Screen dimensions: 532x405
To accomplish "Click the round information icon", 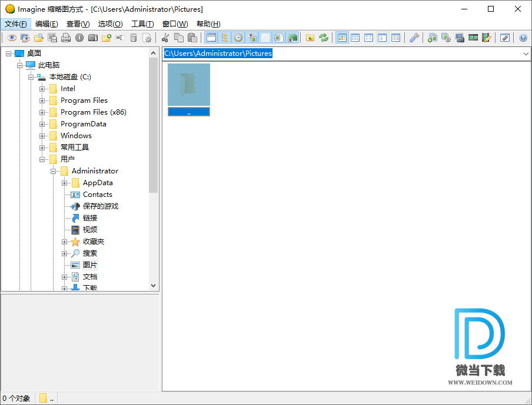I will pyautogui.click(x=79, y=38).
